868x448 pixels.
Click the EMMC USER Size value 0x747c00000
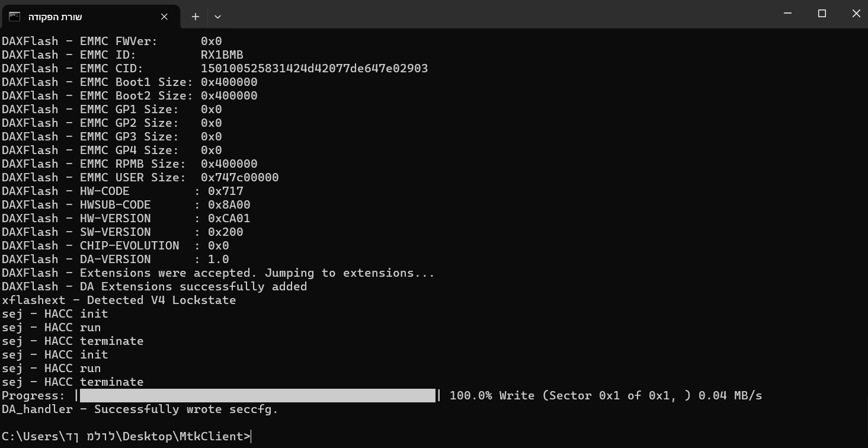(x=239, y=177)
